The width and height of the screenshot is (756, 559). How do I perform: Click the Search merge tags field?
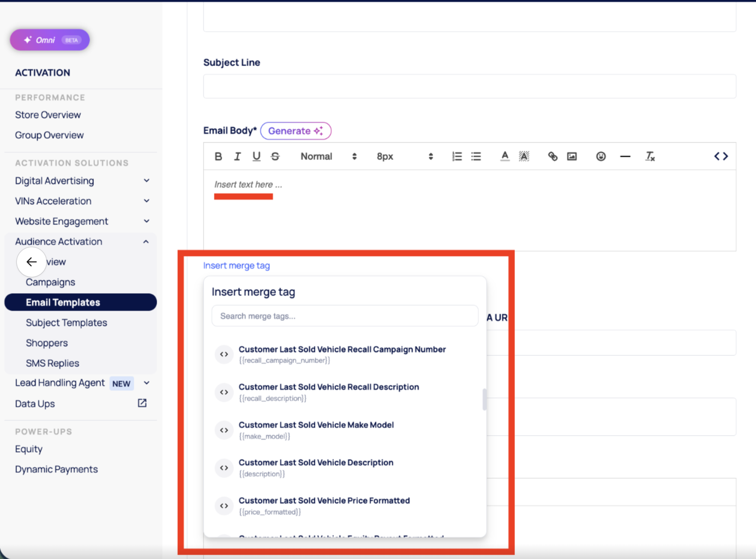[345, 316]
